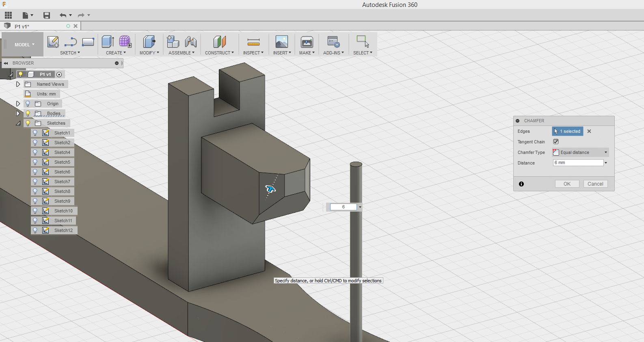The height and width of the screenshot is (342, 644).
Task: Open the Chamfer Type dropdown
Action: (581, 152)
